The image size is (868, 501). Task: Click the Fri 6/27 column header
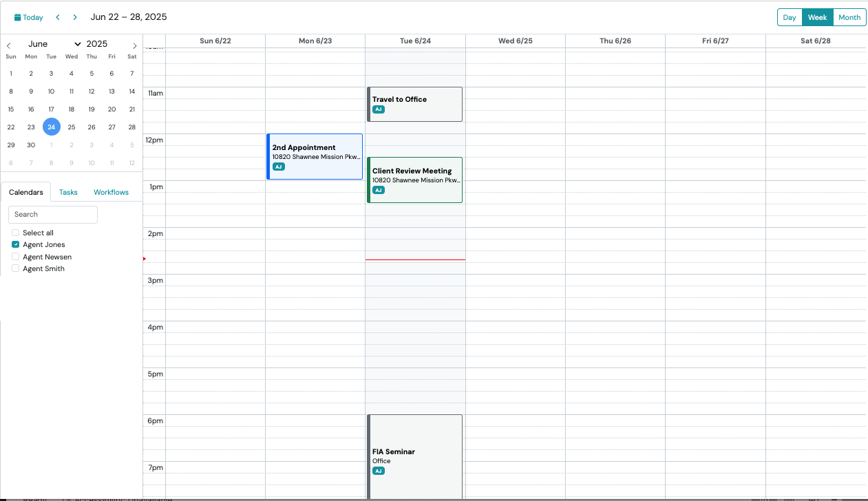pos(715,41)
